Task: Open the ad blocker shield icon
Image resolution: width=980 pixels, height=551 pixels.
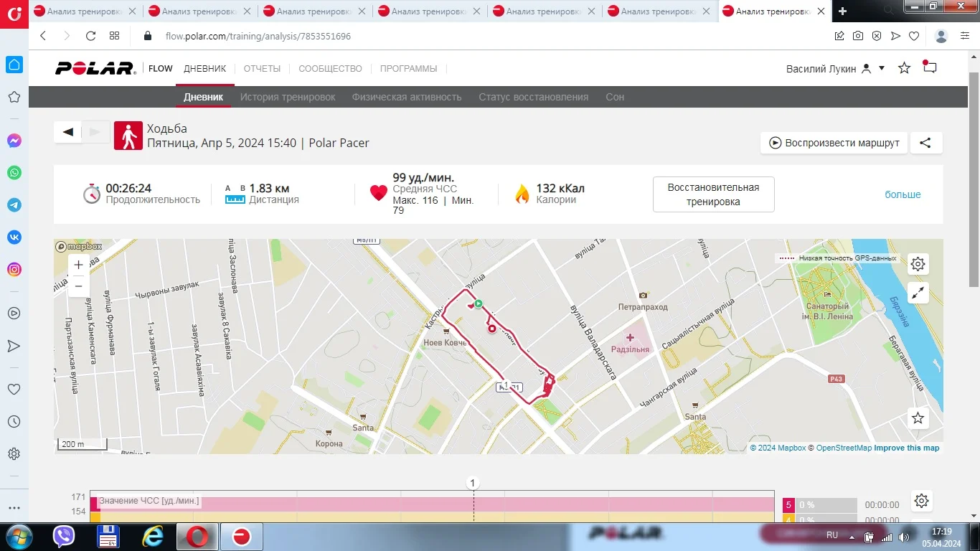Action: 877,36
